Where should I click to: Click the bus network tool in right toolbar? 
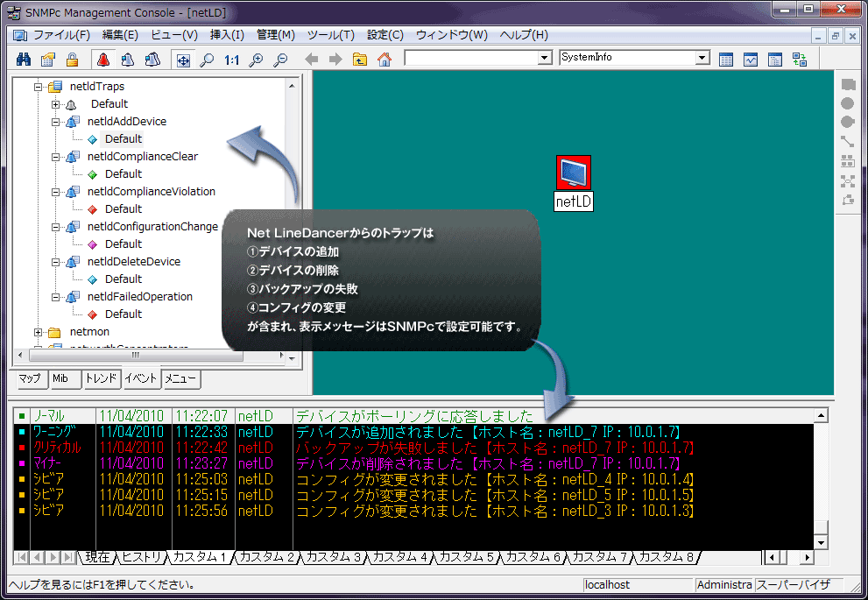pos(848,161)
